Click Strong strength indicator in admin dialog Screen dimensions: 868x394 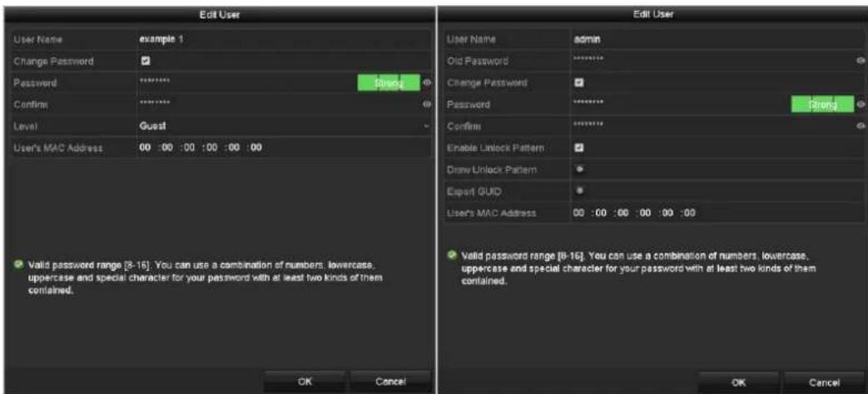tap(822, 104)
